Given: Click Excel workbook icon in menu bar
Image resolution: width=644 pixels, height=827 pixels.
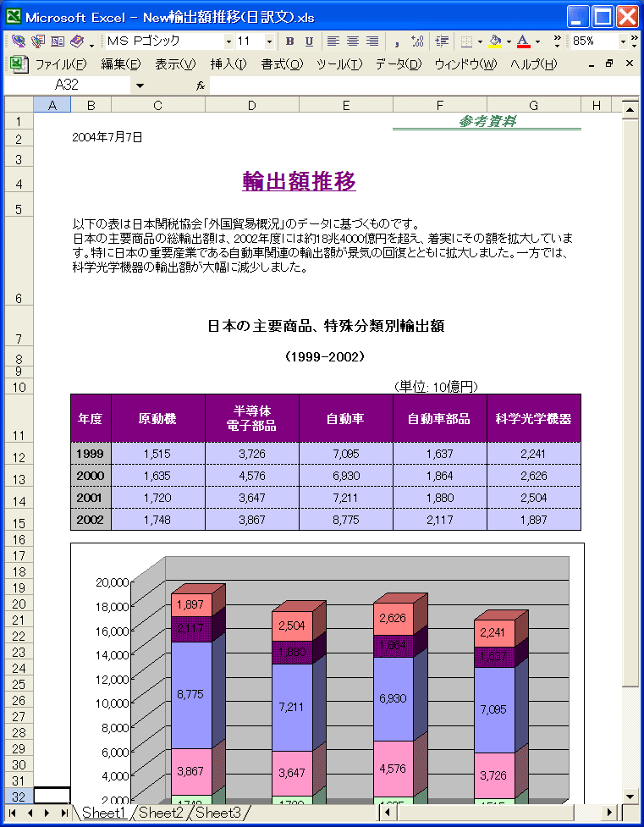Looking at the screenshot, I should (19, 63).
